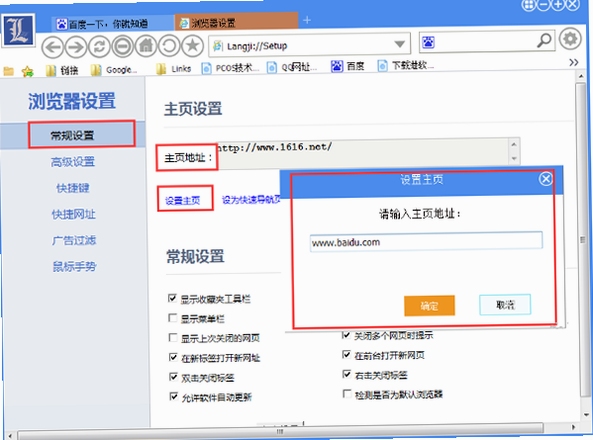Click the grid icon in title bar
This screenshot has width=593, height=440.
pos(528,5)
